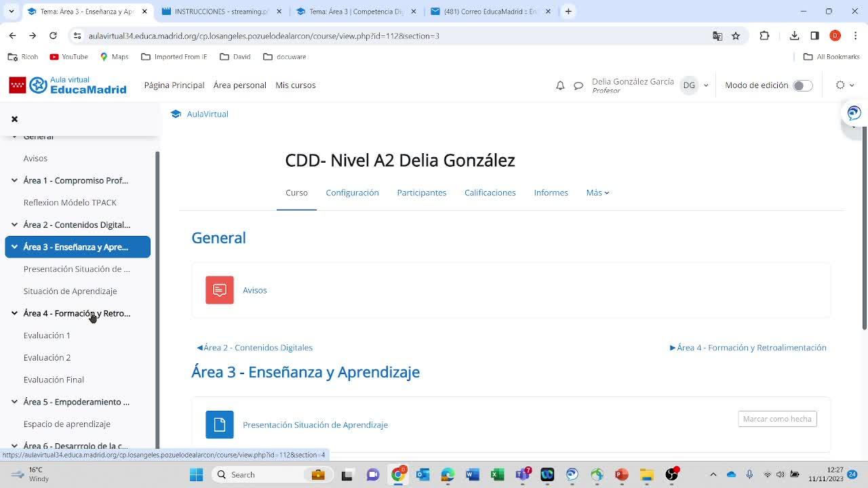Switch to the Curso tab

296,192
